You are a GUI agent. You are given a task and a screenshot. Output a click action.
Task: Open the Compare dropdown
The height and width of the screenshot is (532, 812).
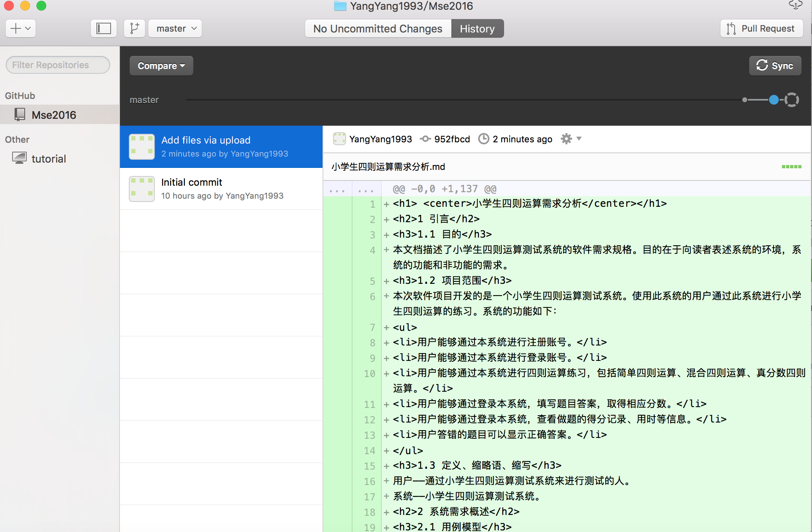click(161, 66)
